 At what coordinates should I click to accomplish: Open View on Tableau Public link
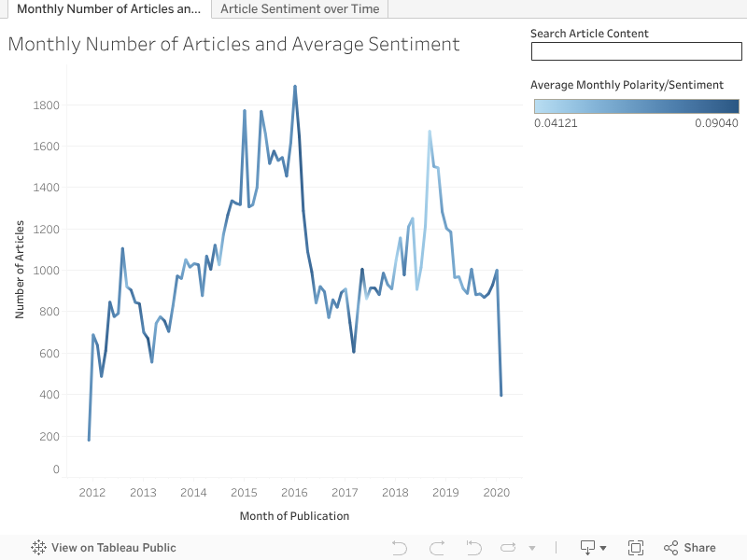(113, 548)
